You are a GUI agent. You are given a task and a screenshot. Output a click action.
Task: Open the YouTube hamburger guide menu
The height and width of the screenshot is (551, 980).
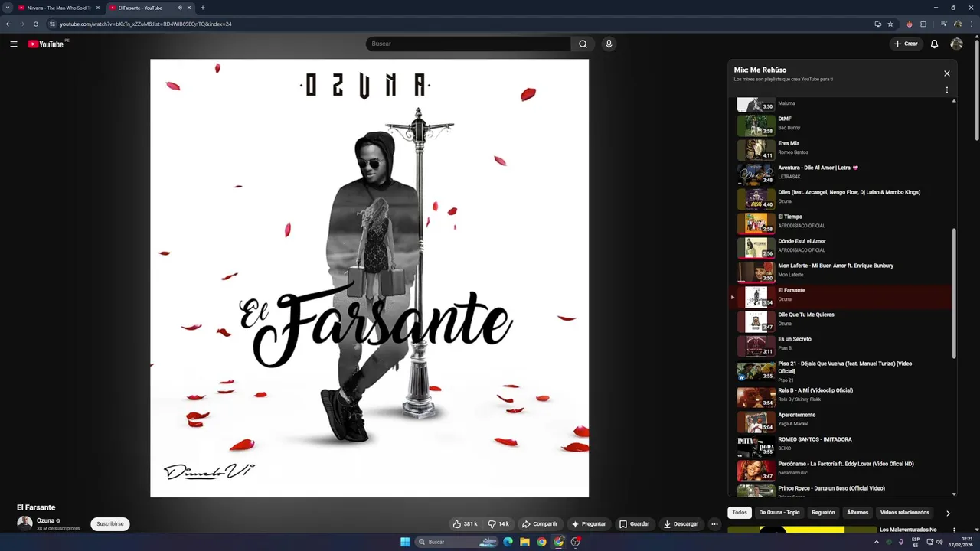coord(14,44)
